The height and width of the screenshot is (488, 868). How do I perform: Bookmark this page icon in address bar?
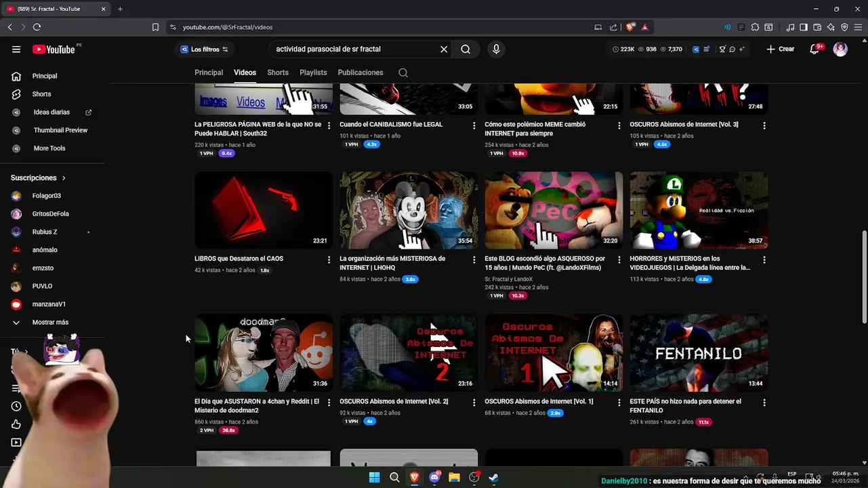[155, 27]
